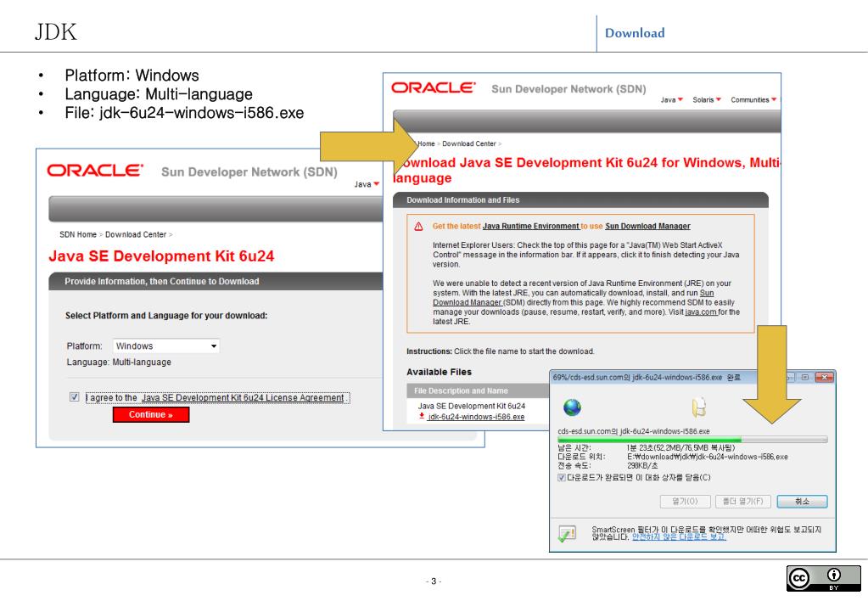The image size is (868, 601).
Task: Click Sun Developer Network (SDN) title, left window
Action: [249, 172]
